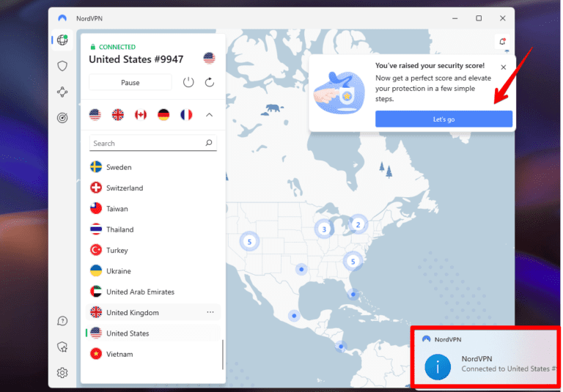The image size is (563, 392).
Task: Select Vietnam from country list
Action: (x=153, y=355)
